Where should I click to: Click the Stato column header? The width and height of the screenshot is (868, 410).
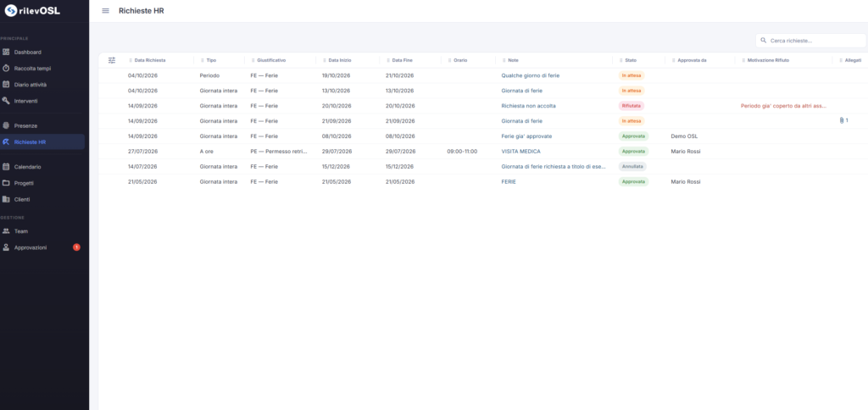tap(631, 60)
